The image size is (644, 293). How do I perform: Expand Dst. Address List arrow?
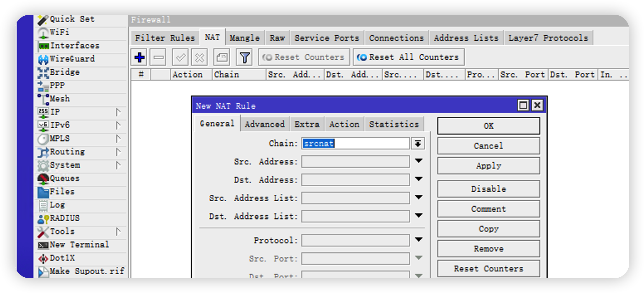pos(418,216)
